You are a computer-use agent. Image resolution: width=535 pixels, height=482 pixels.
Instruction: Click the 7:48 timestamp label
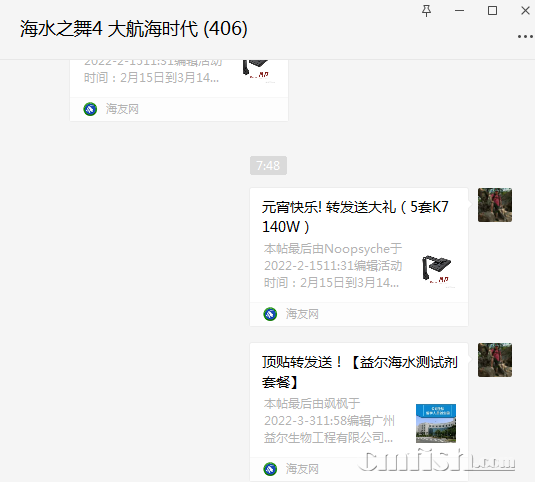(x=268, y=165)
